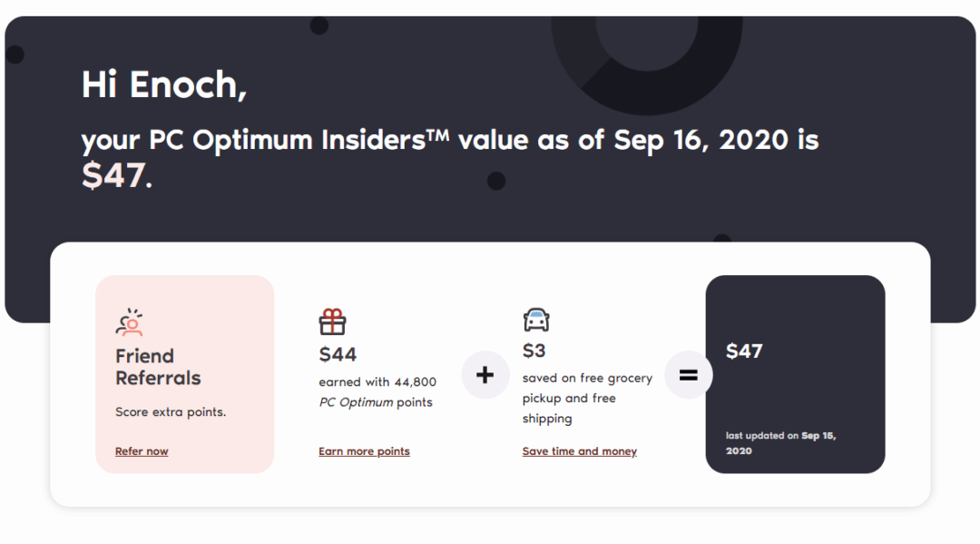Open the Earn more points link
Screen dimensions: 980x544
pos(365,451)
